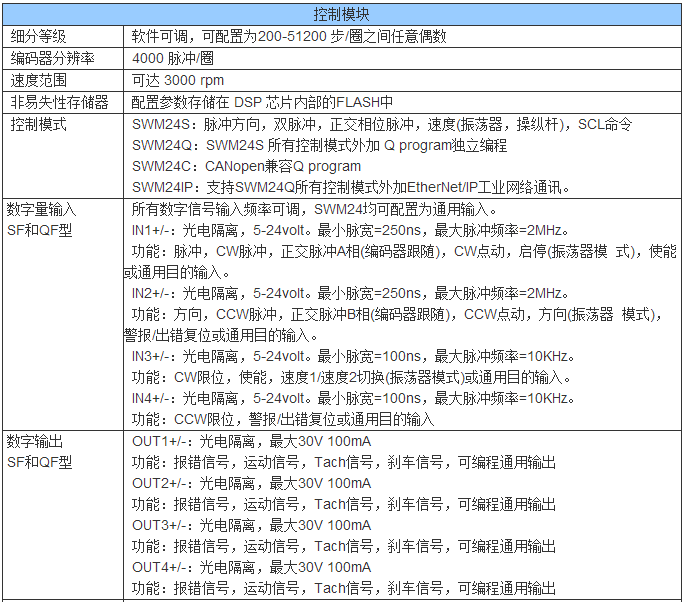The height and width of the screenshot is (602, 685).
Task: Select the 数字输出 label
Action: coord(35,441)
